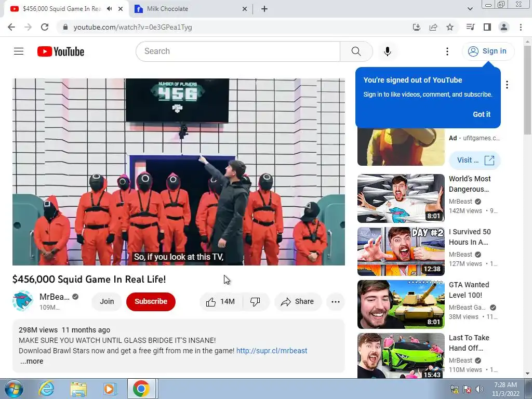532x399 pixels.
Task: Open the MrBeast channel avatar
Action: coord(23,301)
